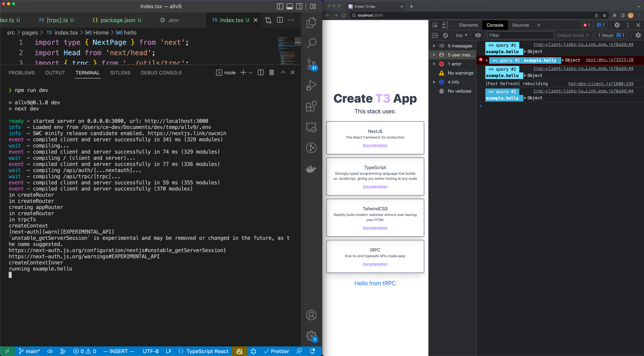Open the Explorer view in VS Code sidebar
644x356 pixels.
(311, 23)
